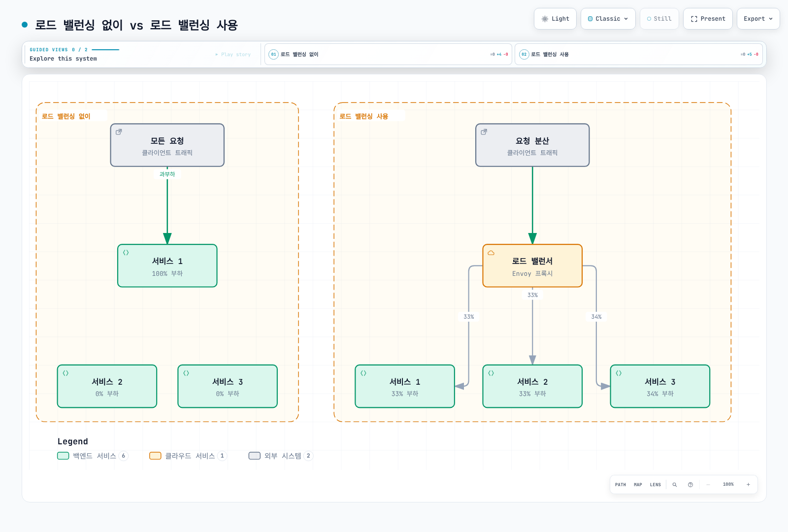Toggle LENS mode in bottom toolbar
The image size is (788, 532).
[655, 485]
